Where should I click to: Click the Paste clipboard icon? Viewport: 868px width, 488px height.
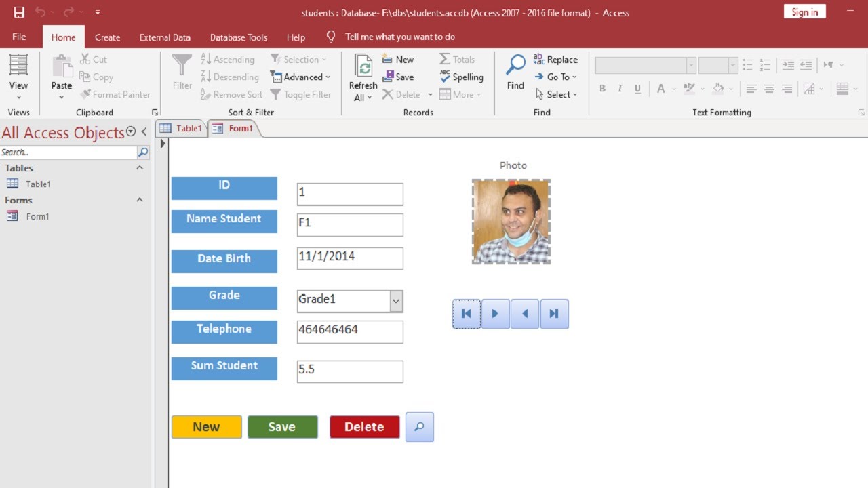(62, 66)
